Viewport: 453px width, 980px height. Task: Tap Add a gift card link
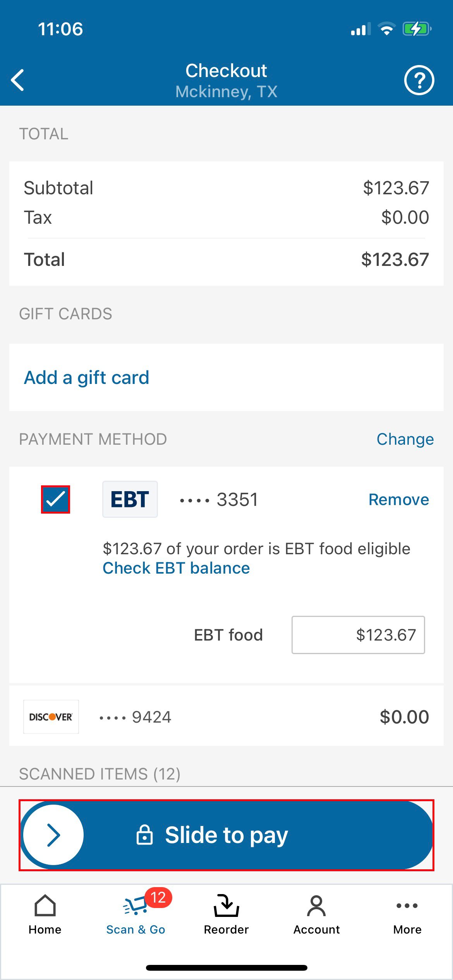coord(86,377)
